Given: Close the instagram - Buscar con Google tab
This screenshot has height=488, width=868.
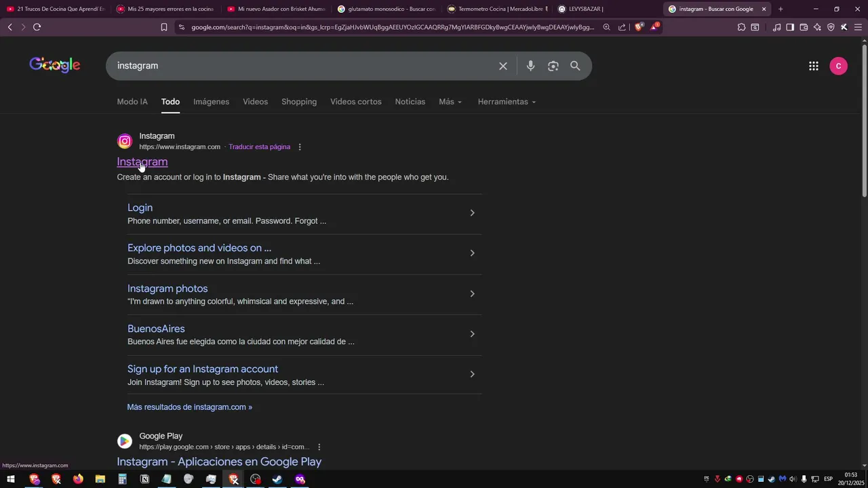Looking at the screenshot, I should coord(764,9).
